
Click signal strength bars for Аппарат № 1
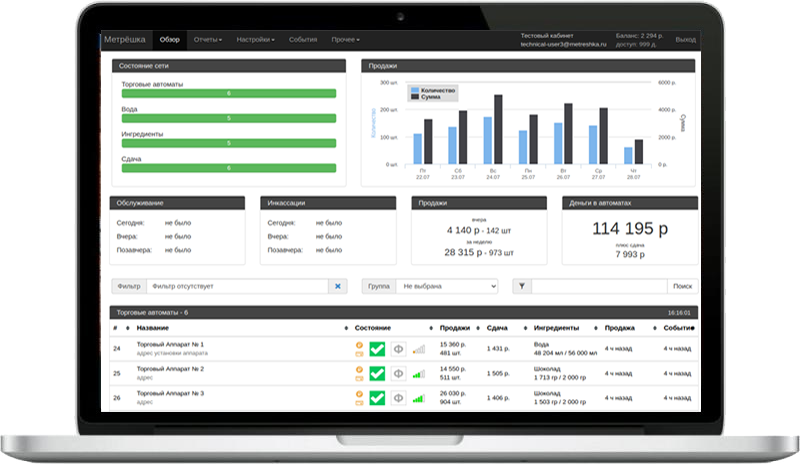418,349
